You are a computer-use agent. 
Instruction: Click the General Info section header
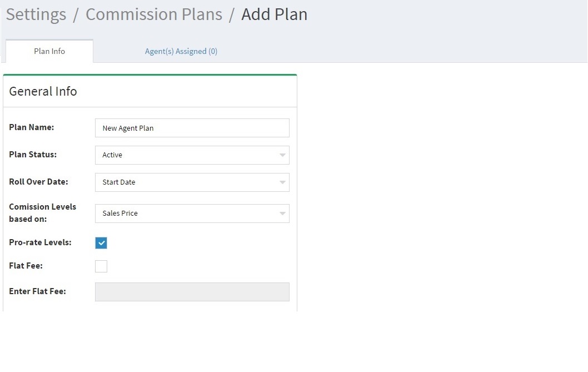(x=43, y=91)
